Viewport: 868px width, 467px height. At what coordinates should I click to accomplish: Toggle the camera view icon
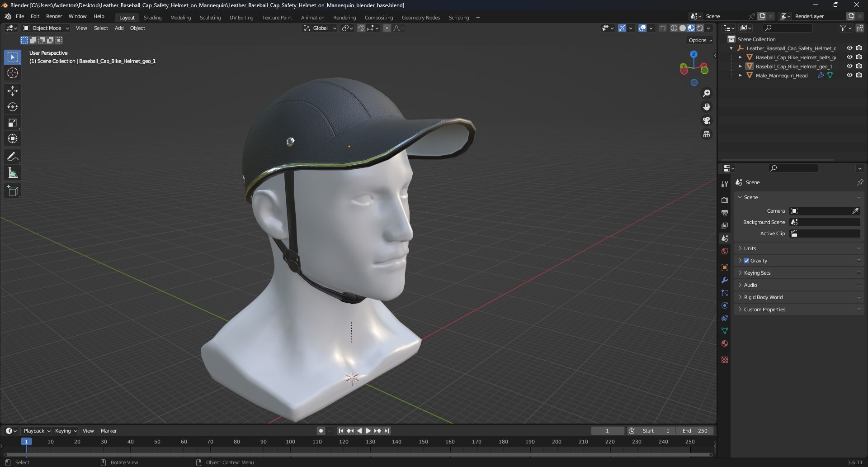[x=706, y=120]
